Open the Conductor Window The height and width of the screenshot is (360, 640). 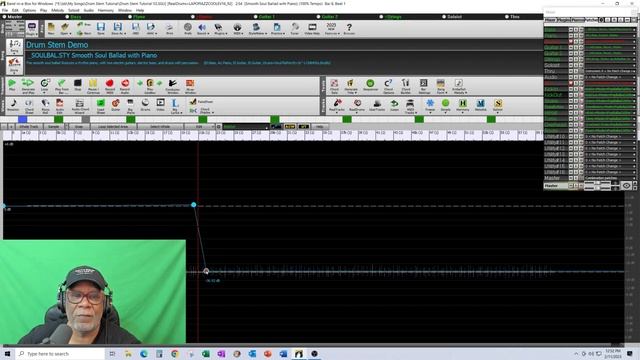pos(173,86)
